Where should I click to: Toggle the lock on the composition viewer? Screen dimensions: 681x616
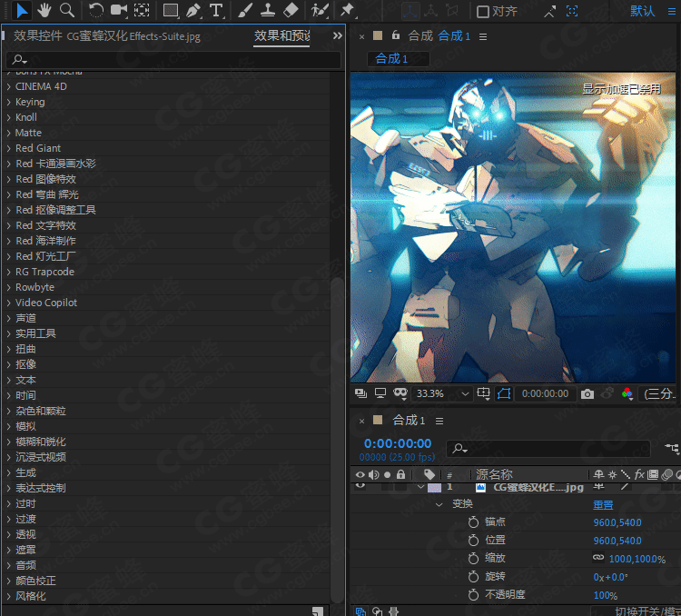click(395, 35)
